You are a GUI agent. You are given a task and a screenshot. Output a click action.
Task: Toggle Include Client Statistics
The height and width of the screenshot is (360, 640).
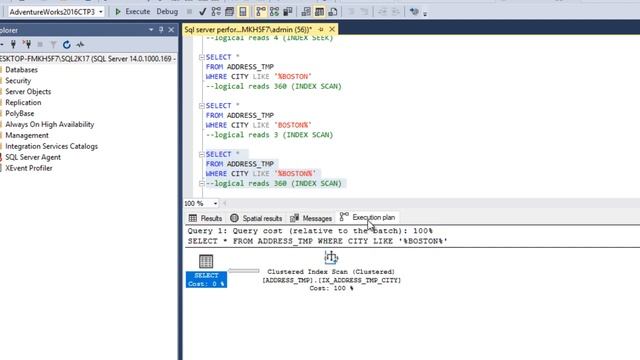pos(288,12)
